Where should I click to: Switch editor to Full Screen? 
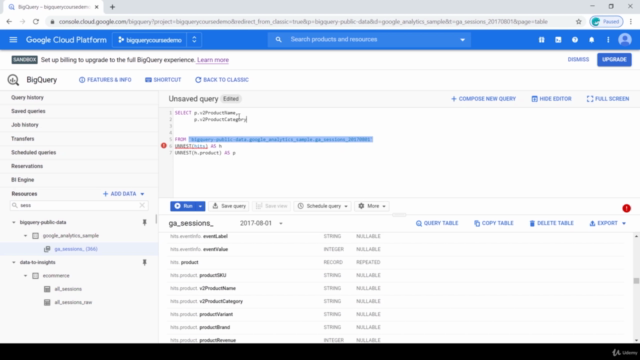tap(608, 99)
